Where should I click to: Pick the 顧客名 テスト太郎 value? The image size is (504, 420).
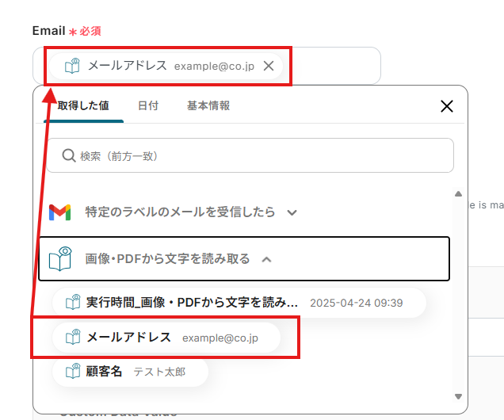point(131,372)
